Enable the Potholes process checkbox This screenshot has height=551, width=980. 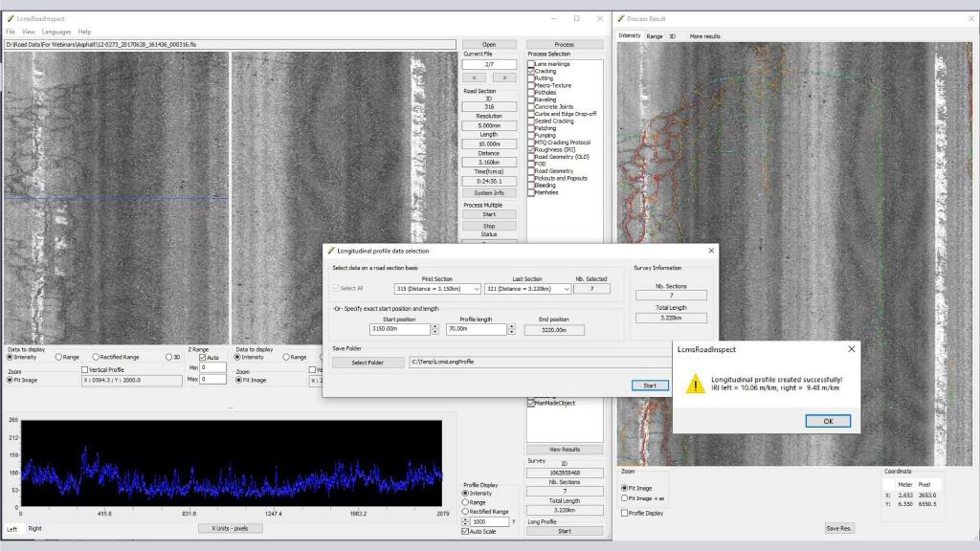coord(531,92)
